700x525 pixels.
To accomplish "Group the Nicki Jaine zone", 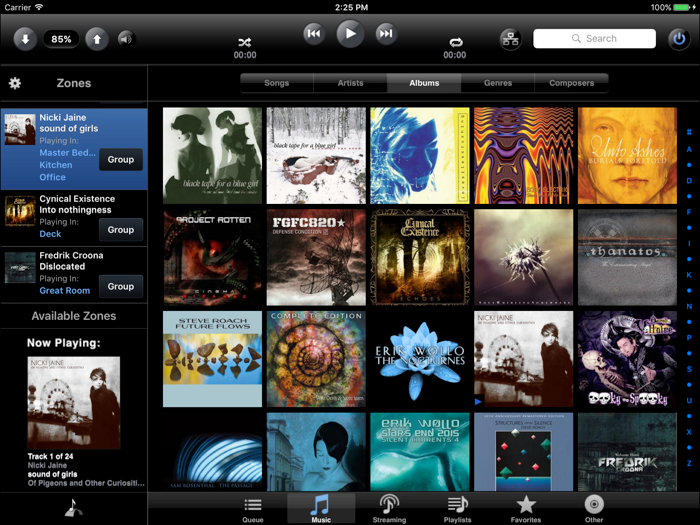I will point(121,159).
